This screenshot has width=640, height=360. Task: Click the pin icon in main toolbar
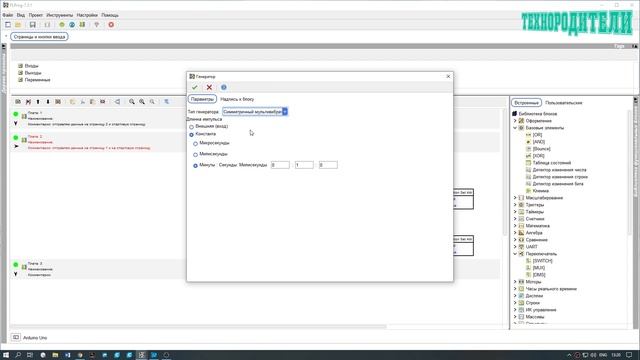97,24
